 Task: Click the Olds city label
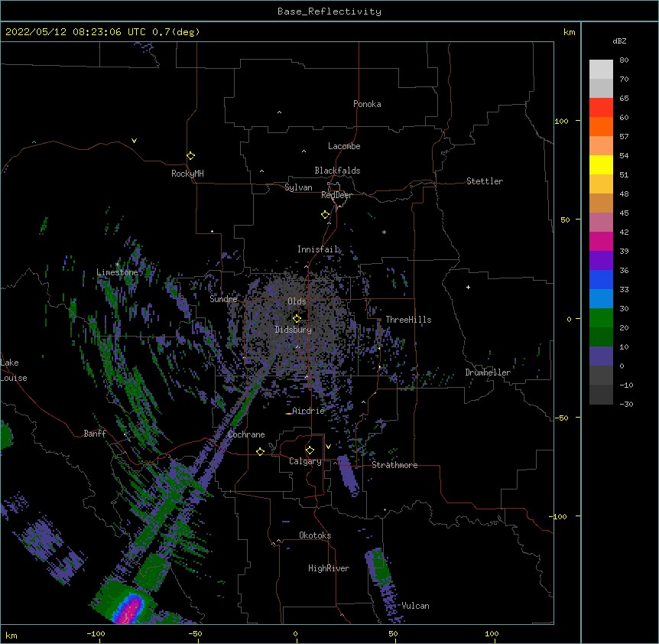click(297, 301)
